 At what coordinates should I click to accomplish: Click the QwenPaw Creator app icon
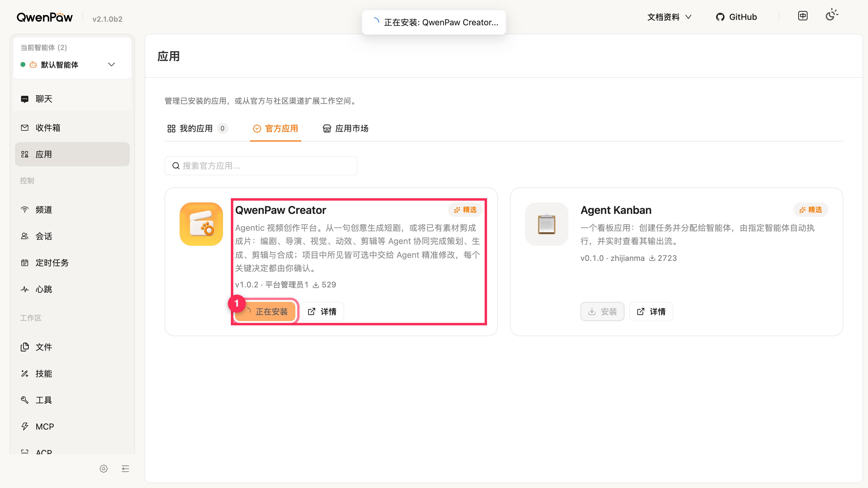tap(201, 224)
